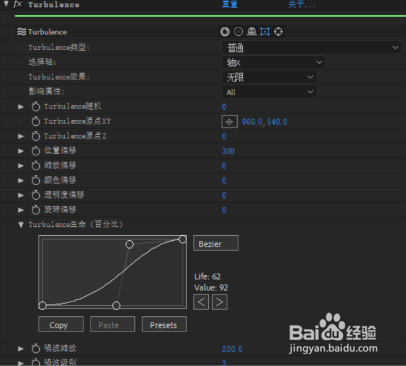Click the Turbulence随机 value 0
The width and height of the screenshot is (406, 366).
(224, 107)
